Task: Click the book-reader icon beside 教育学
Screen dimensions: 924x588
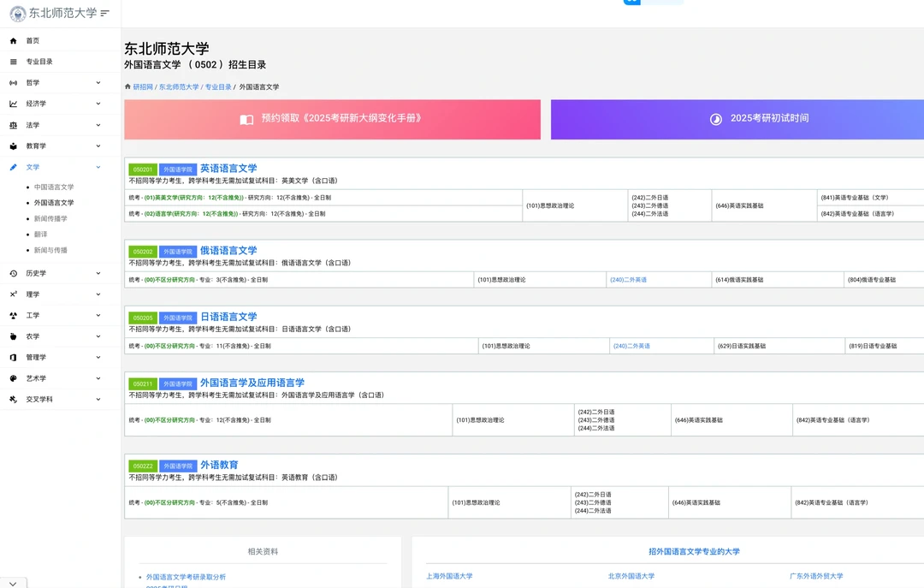Action: (x=13, y=146)
